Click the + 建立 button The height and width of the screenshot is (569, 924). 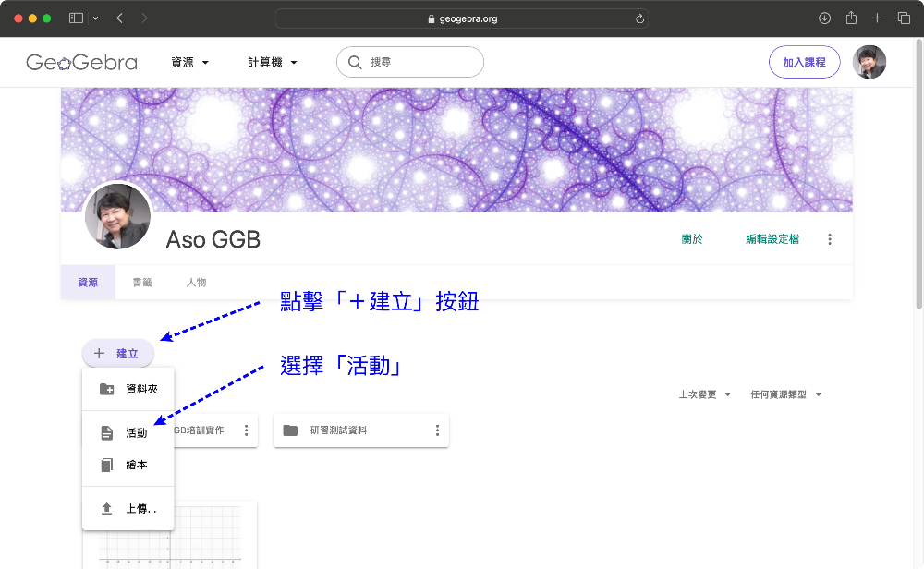pyautogui.click(x=118, y=354)
